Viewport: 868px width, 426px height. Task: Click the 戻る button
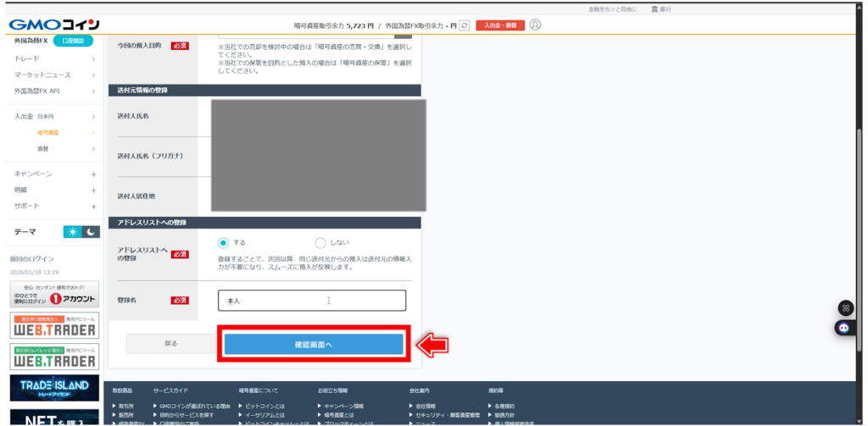(171, 344)
